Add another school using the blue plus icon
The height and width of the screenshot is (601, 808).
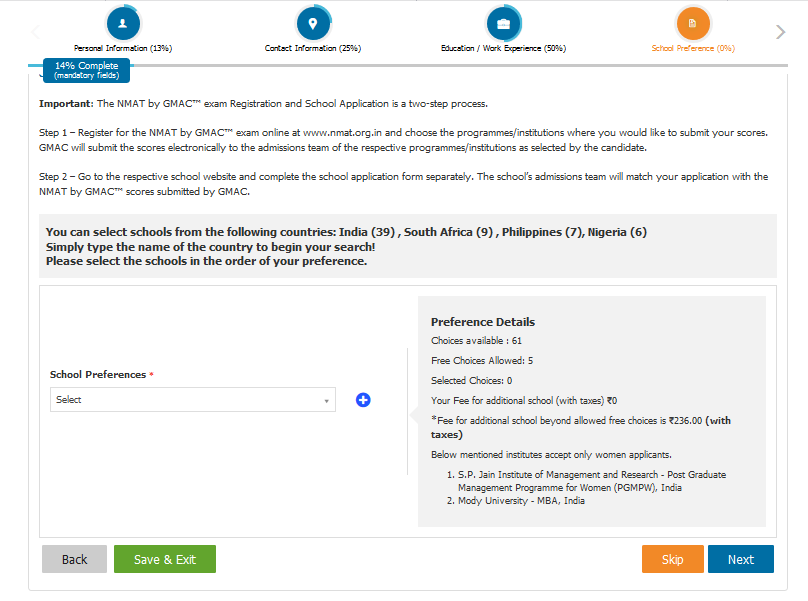(362, 400)
